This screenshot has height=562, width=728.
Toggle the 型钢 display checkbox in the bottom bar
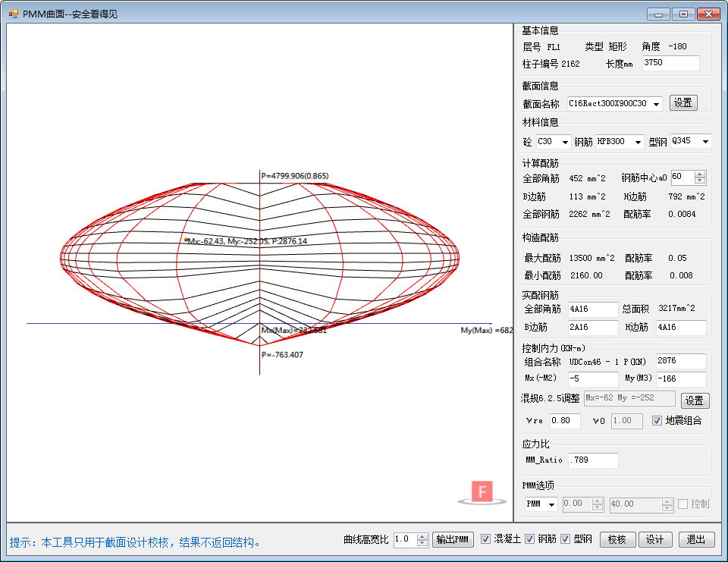click(565, 538)
